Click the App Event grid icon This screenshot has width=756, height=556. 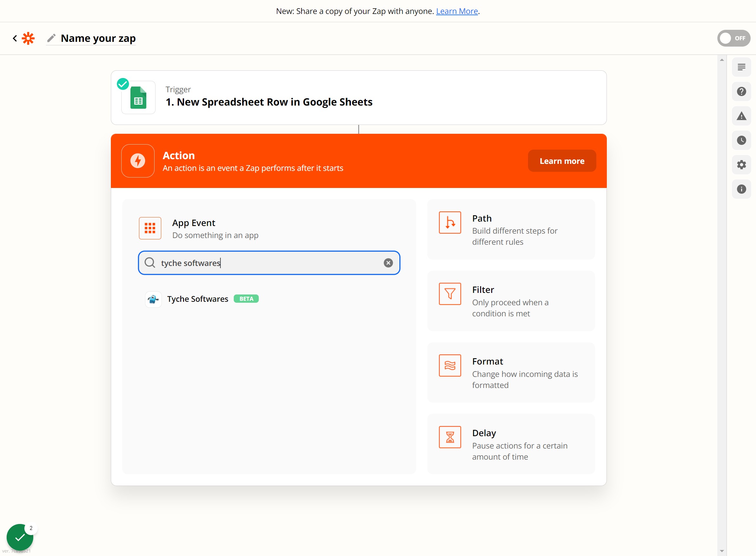(150, 228)
